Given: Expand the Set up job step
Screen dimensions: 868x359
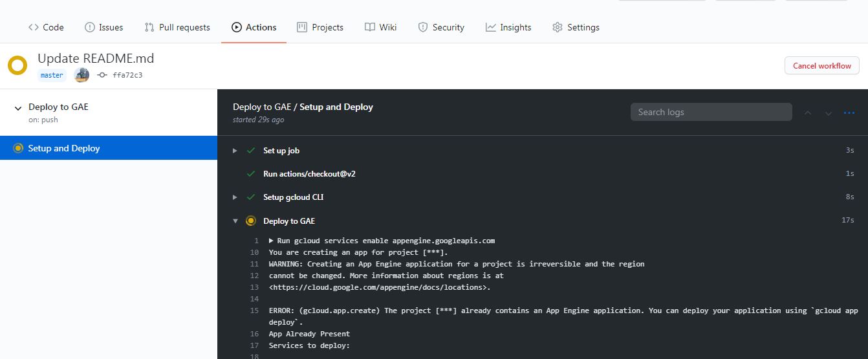Looking at the screenshot, I should click(235, 151).
